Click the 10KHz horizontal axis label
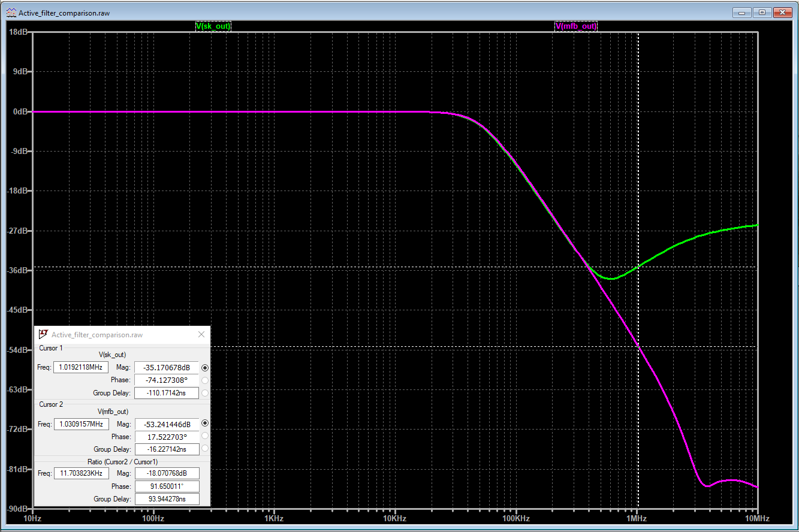Viewport: 799px width, 532px height. point(394,518)
